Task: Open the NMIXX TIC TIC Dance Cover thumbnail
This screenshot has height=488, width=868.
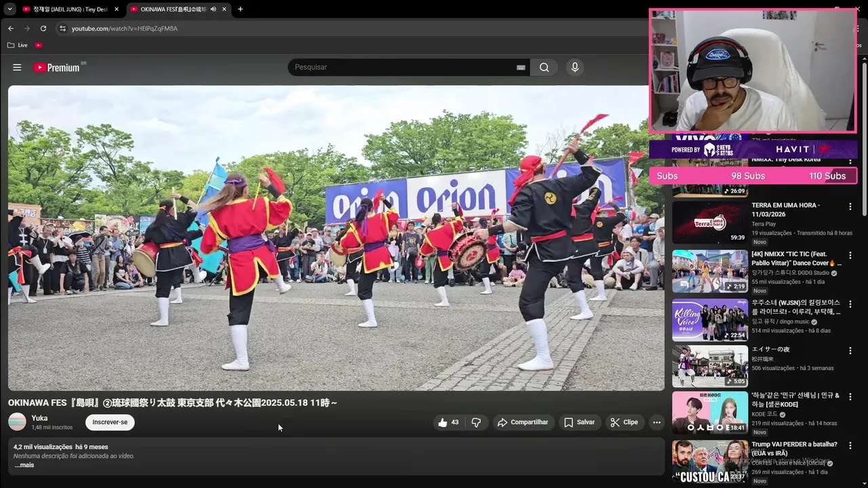Action: [710, 271]
